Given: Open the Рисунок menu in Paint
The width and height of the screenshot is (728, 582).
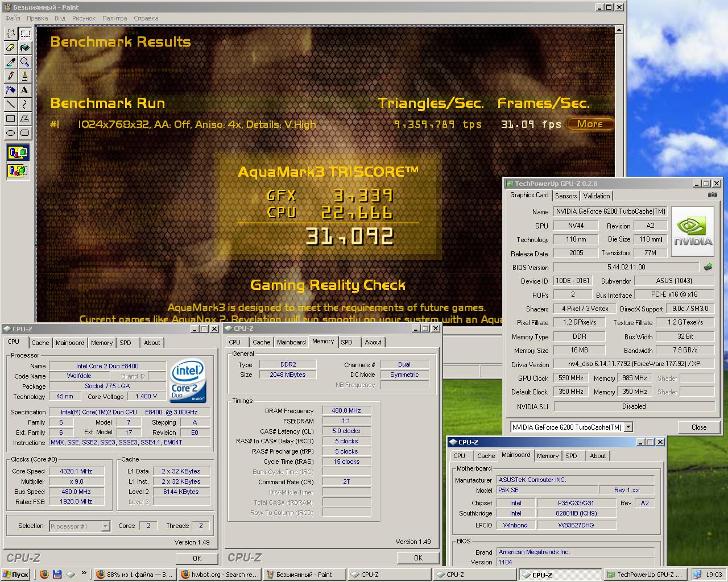Looking at the screenshot, I should coord(84,18).
